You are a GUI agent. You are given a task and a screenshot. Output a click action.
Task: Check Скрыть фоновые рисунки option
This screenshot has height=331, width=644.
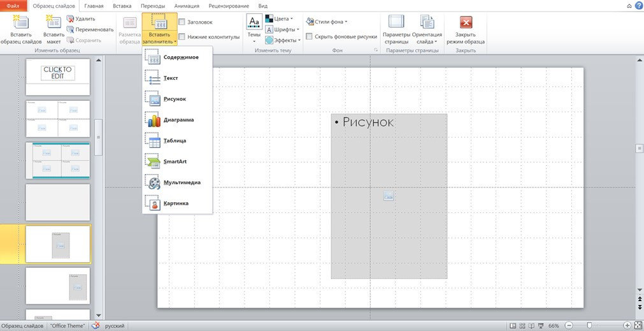[x=309, y=36]
